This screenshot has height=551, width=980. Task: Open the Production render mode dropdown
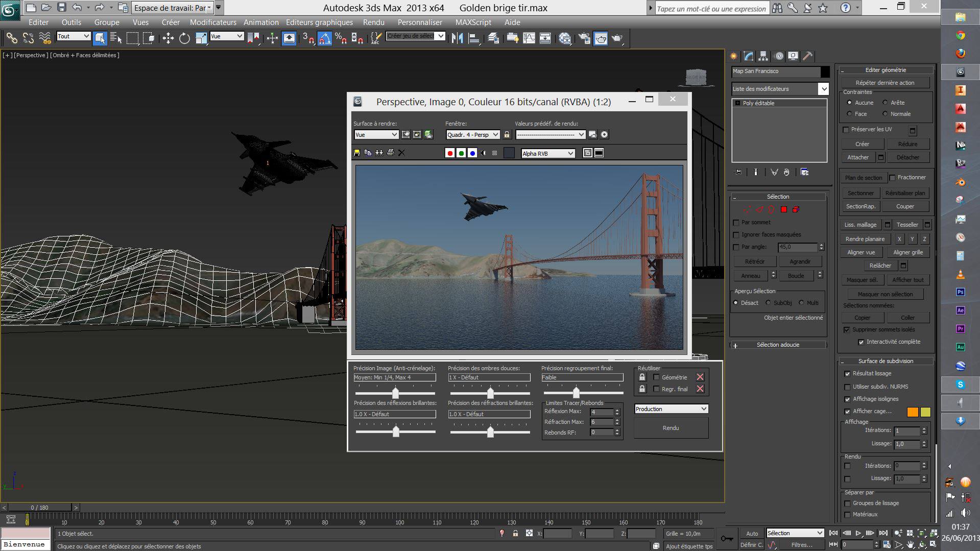[x=671, y=409]
